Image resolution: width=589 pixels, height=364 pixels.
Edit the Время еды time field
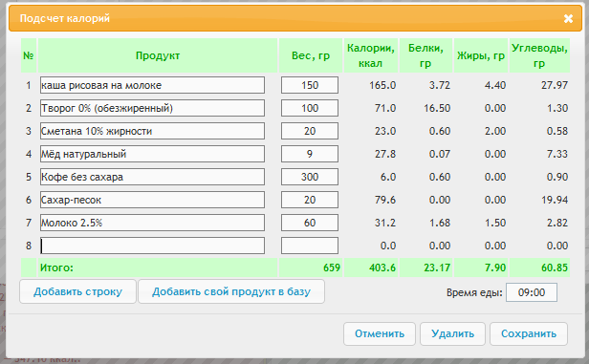tap(532, 292)
